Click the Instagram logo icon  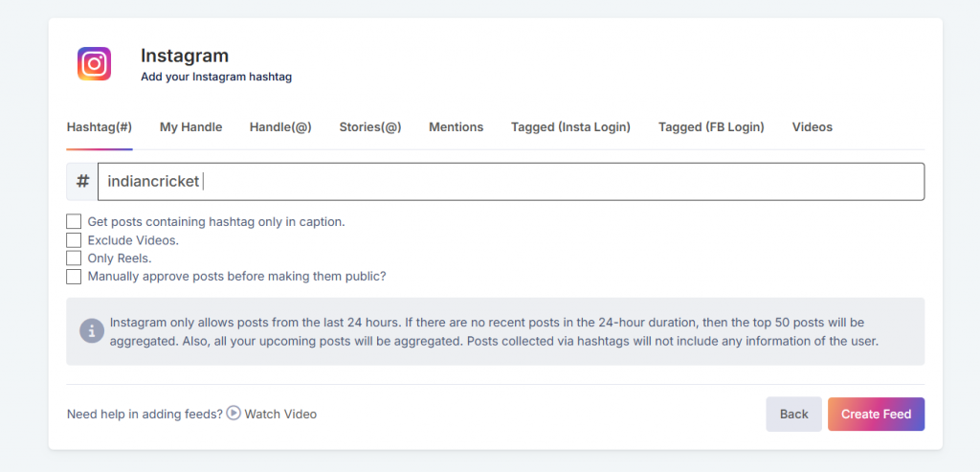pos(94,64)
